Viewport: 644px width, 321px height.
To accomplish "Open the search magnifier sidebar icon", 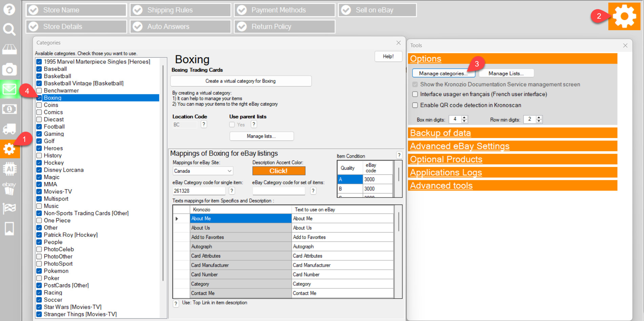I will [9, 30].
